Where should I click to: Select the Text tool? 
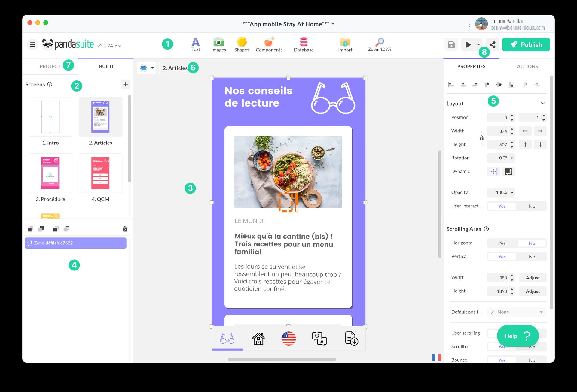pyautogui.click(x=196, y=44)
